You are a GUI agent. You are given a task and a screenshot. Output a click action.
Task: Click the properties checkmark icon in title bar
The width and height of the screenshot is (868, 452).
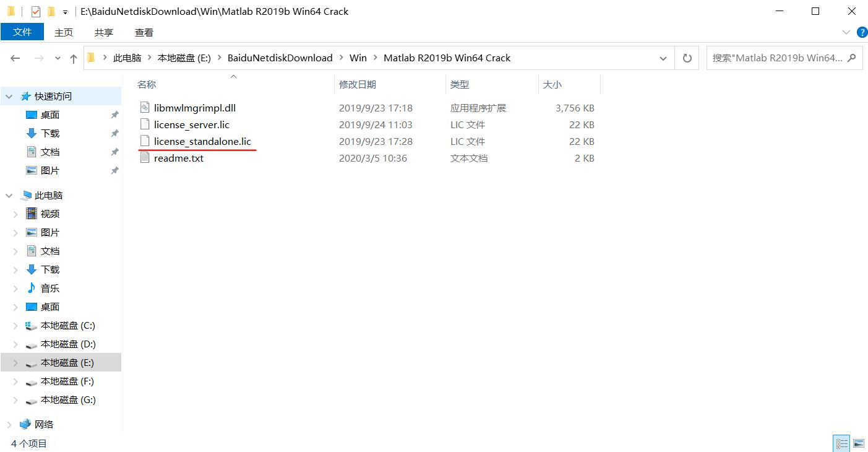(x=35, y=11)
